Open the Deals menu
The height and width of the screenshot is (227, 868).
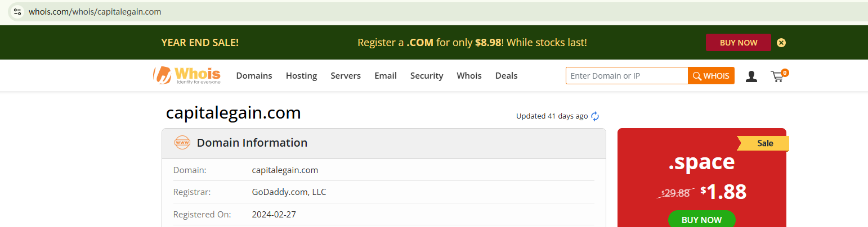[506, 76]
